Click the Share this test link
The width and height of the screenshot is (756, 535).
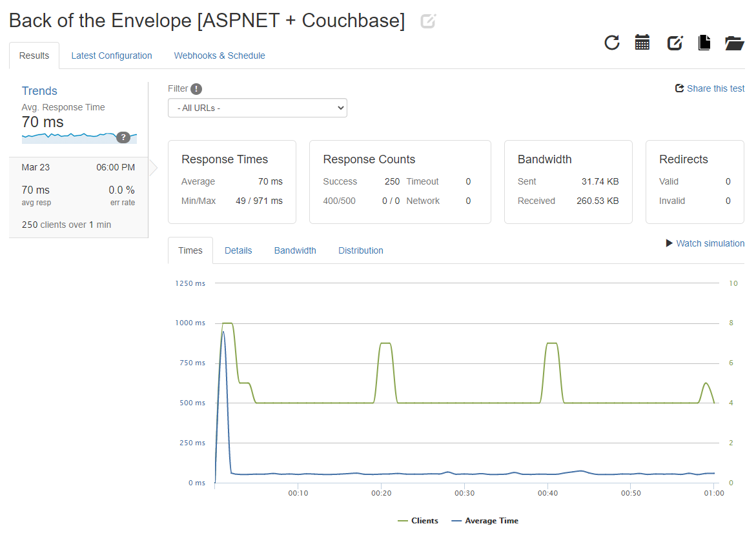point(715,88)
